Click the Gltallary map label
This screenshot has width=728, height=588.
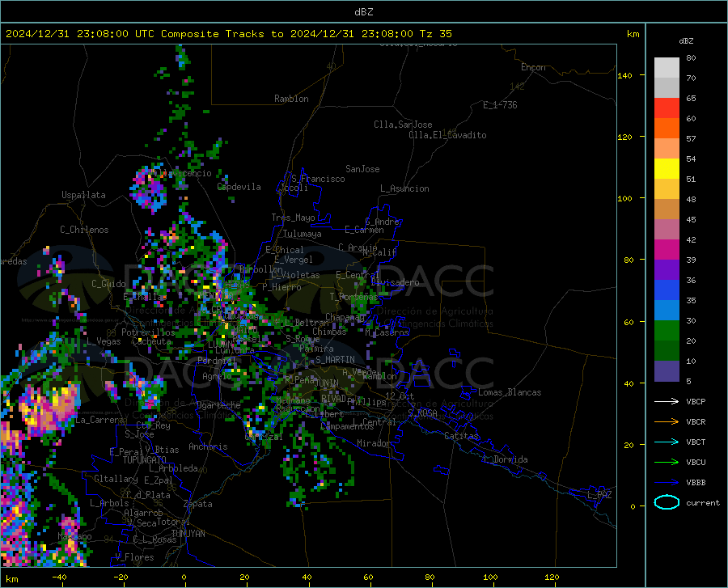pyautogui.click(x=116, y=479)
